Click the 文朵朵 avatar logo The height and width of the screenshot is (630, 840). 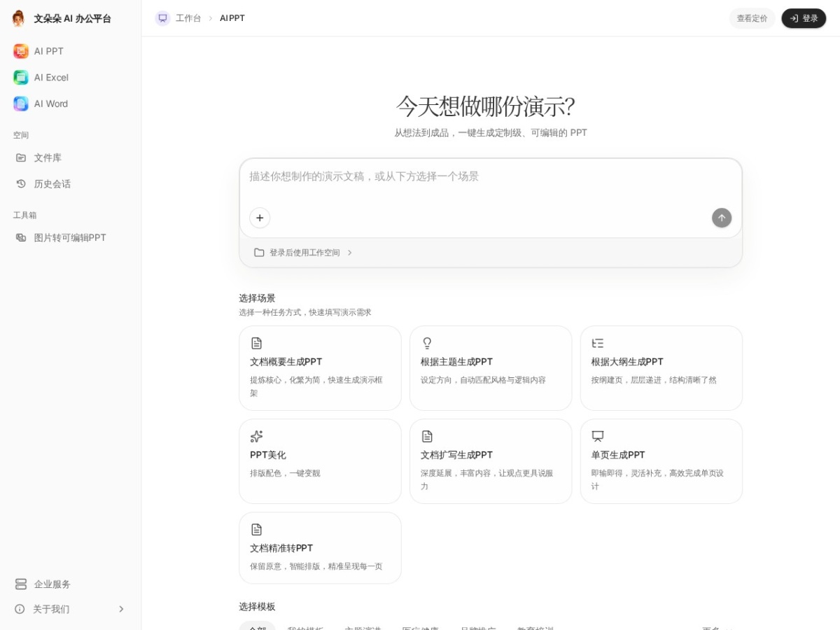pos(18,18)
